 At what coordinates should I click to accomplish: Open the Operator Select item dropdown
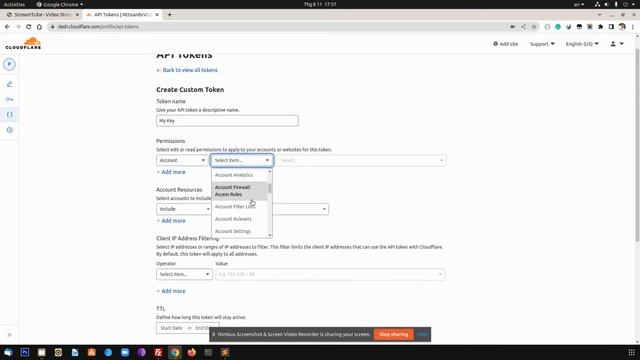click(184, 274)
